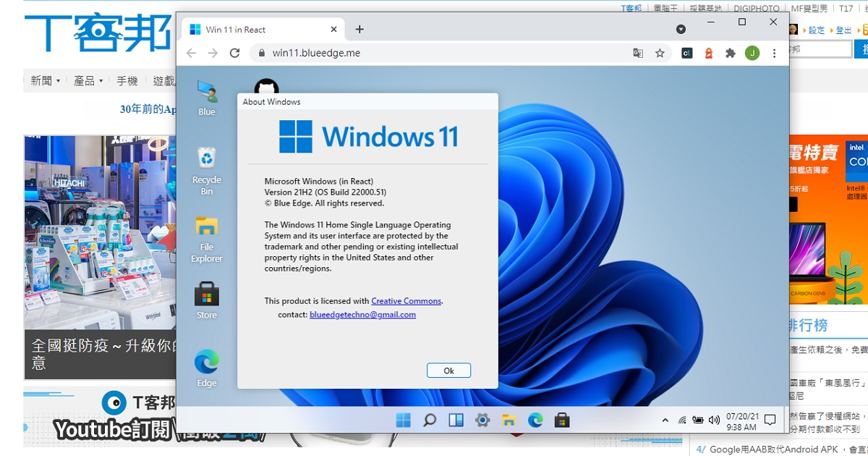
Task: Launch Edge browser from the taskbar
Action: [535, 420]
